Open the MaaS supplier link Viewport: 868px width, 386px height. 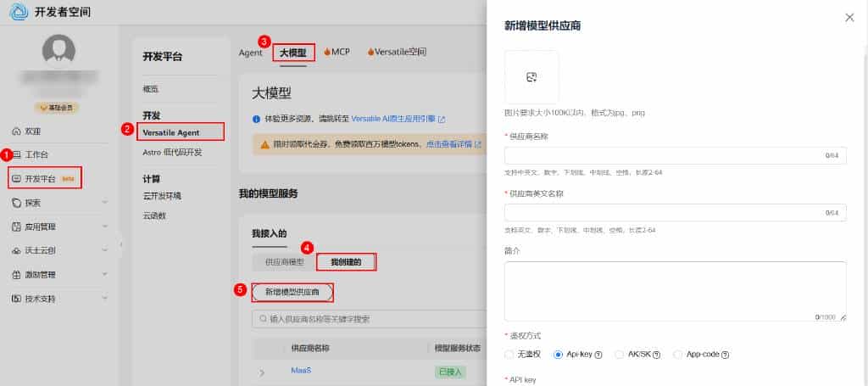[301, 371]
